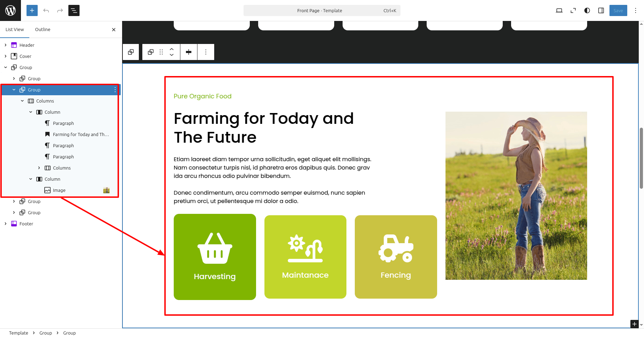
Task: Collapse the selected Group block
Action: tap(14, 90)
